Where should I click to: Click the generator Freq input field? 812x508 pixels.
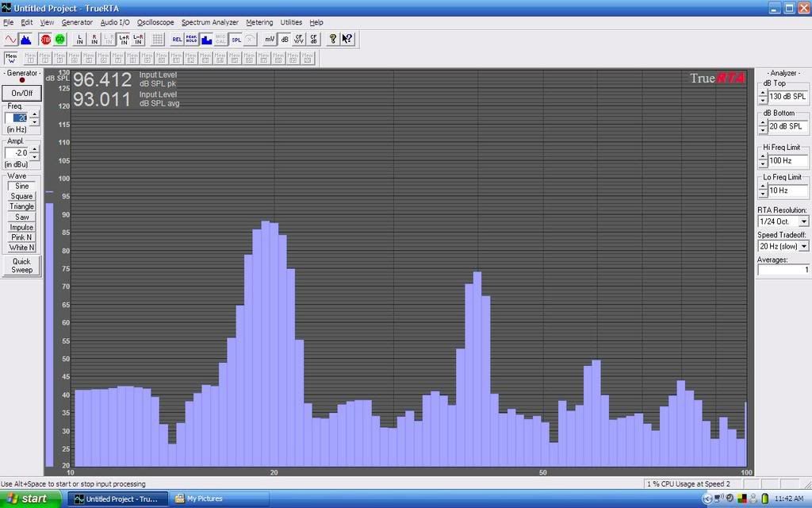point(16,118)
